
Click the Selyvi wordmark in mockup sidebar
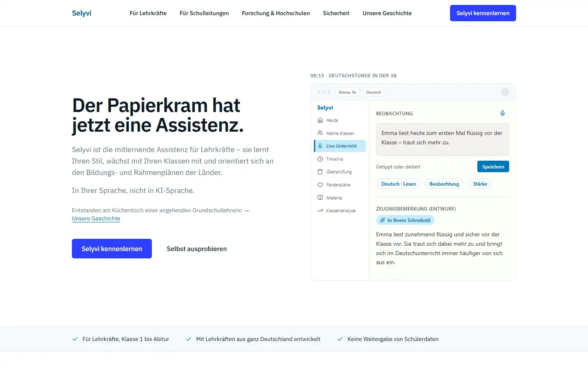[325, 108]
